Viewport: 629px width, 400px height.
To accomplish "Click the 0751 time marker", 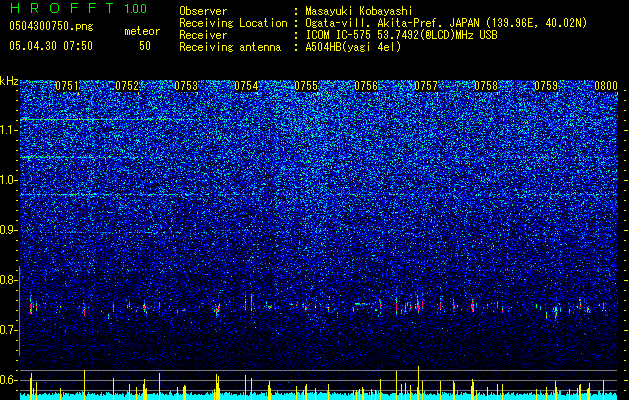I will coord(67,86).
